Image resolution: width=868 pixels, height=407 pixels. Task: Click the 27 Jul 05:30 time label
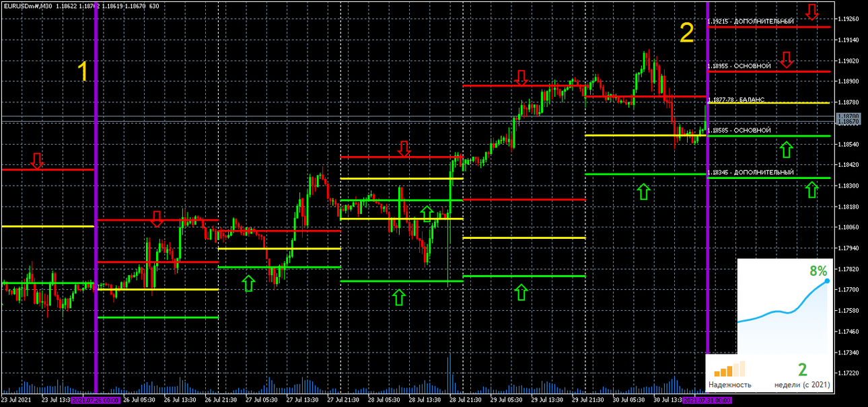(262, 401)
